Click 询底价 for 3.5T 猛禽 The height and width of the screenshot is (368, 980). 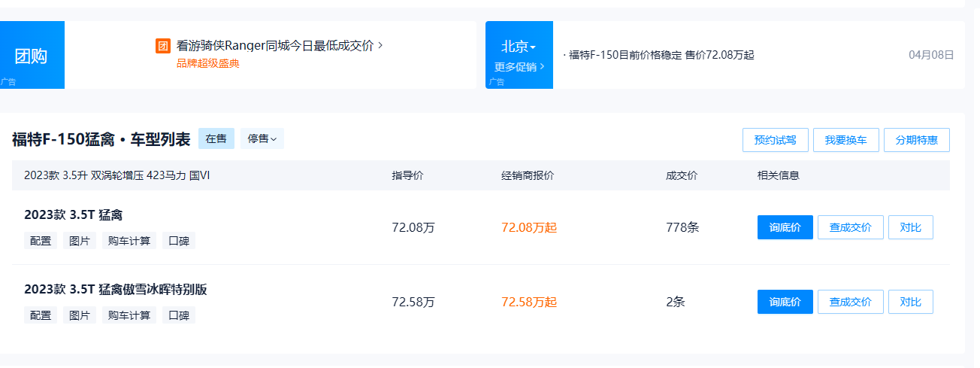(785, 227)
